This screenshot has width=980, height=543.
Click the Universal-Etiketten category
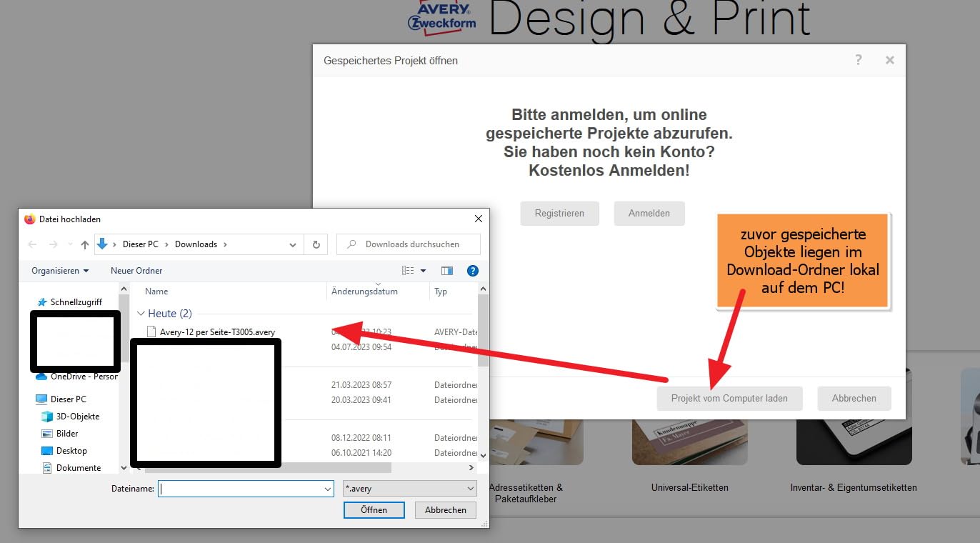tap(690, 487)
